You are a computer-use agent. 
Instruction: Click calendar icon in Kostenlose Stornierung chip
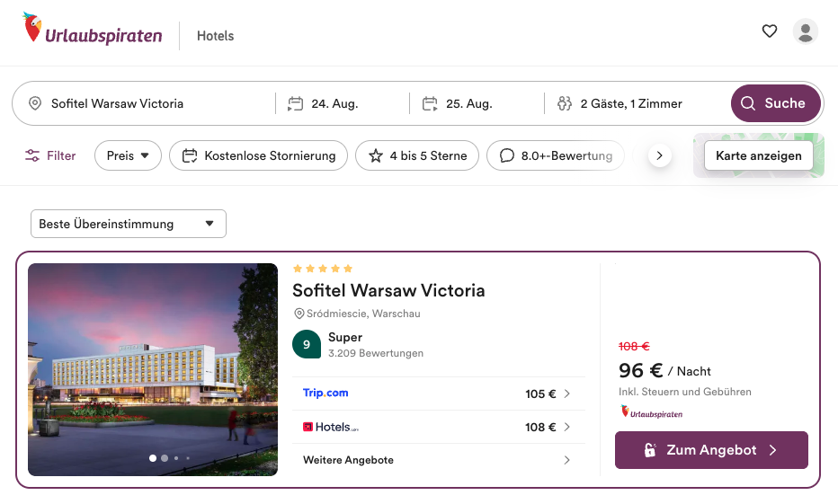click(x=190, y=155)
